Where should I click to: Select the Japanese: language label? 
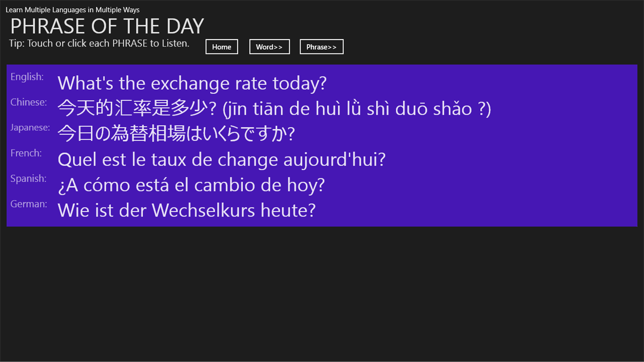click(x=29, y=127)
